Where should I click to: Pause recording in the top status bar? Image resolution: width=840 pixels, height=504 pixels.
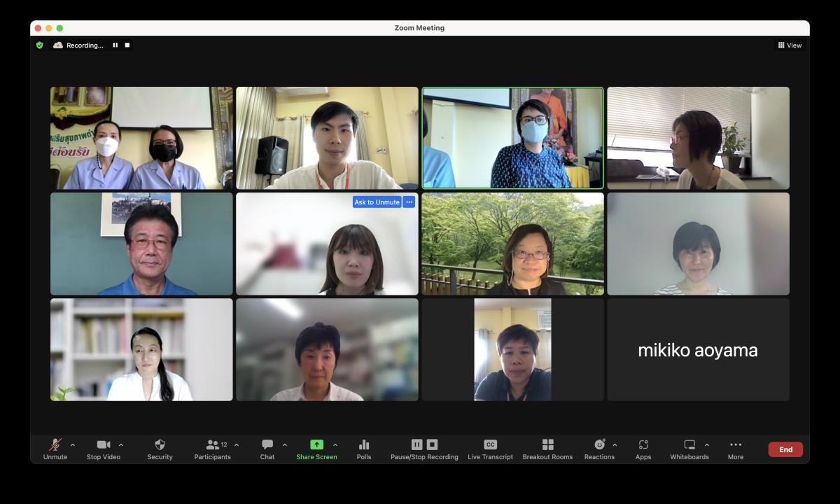[115, 45]
